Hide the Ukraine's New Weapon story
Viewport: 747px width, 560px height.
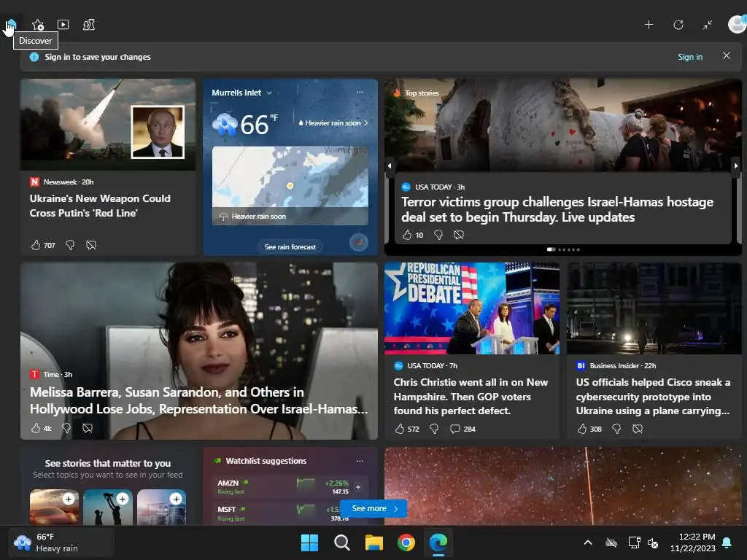pyautogui.click(x=91, y=245)
